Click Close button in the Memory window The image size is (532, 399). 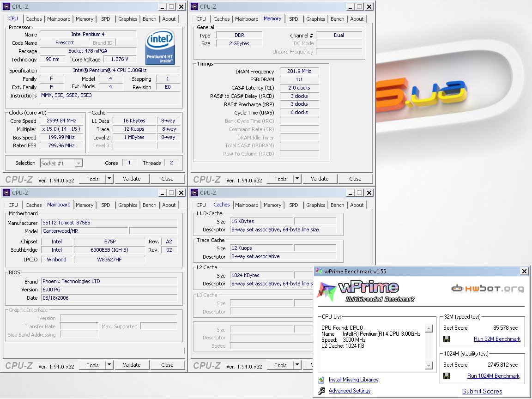355,178
